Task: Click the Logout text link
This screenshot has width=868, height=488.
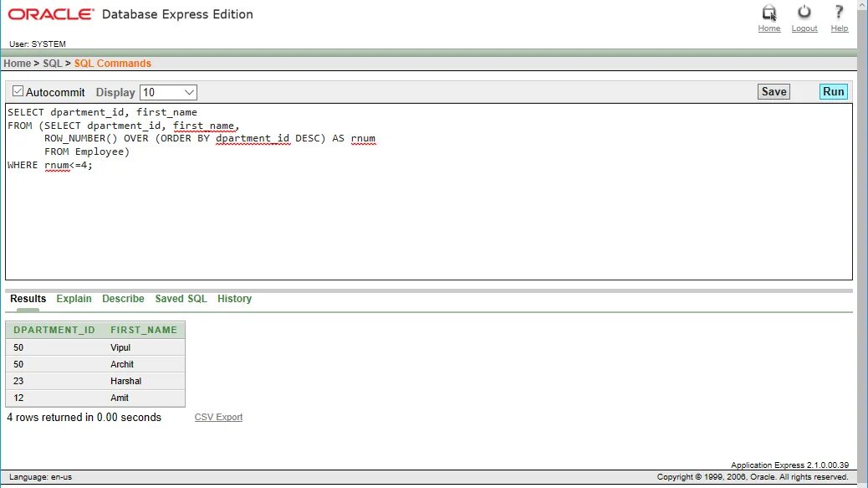Action: click(x=804, y=28)
